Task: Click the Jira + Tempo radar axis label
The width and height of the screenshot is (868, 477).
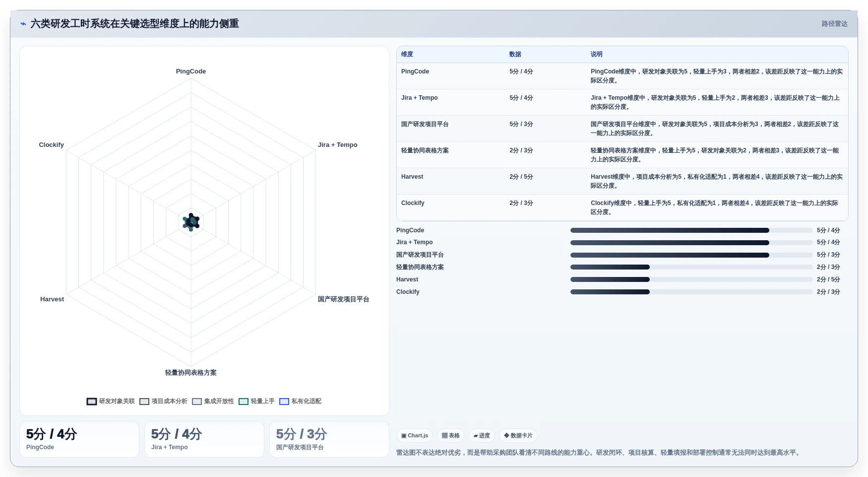Action: click(x=338, y=145)
